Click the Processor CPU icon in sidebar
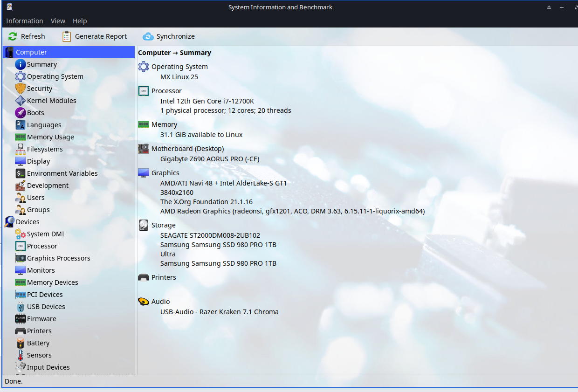 pyautogui.click(x=20, y=246)
